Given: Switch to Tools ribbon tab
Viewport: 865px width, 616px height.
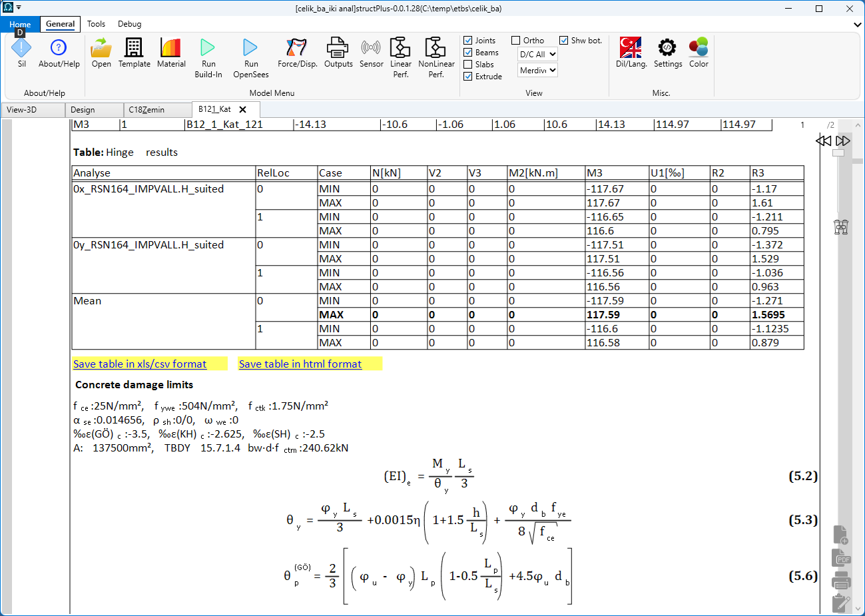Looking at the screenshot, I should [x=96, y=24].
